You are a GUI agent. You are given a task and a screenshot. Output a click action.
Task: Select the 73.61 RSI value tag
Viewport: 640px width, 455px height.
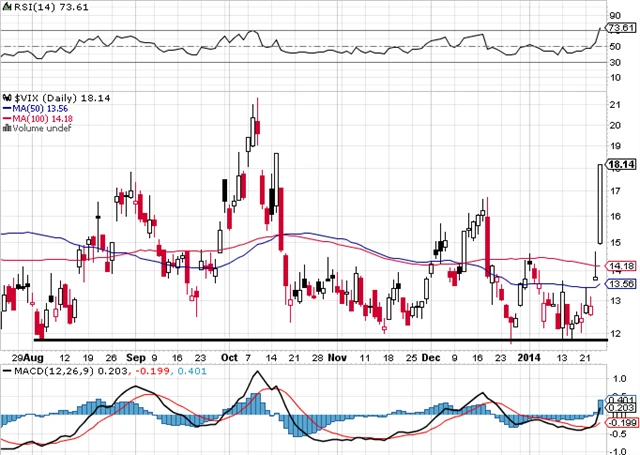click(x=622, y=31)
